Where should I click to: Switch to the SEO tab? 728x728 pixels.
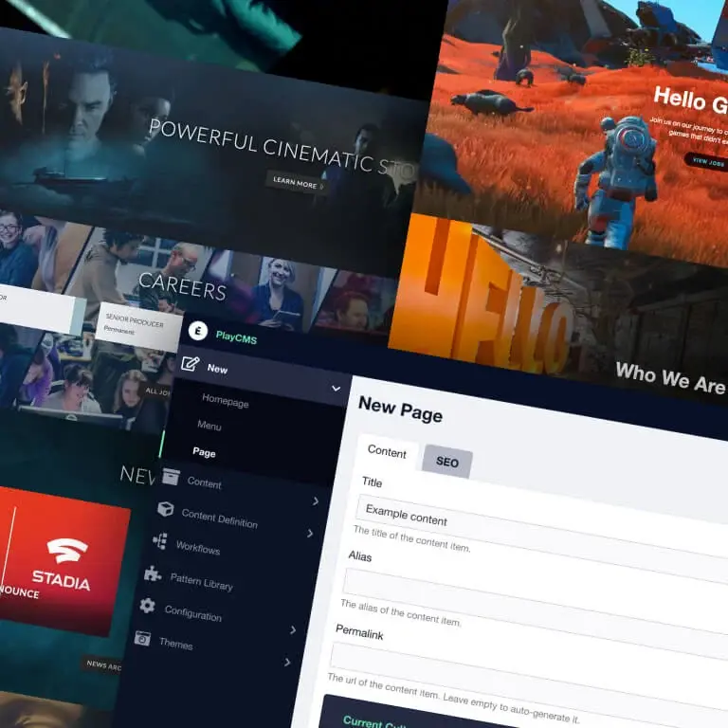click(446, 462)
